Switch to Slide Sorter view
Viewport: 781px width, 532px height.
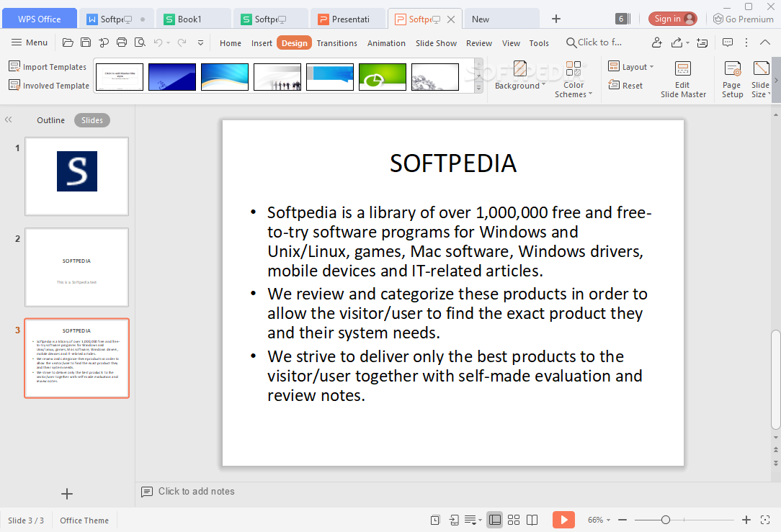(514, 520)
